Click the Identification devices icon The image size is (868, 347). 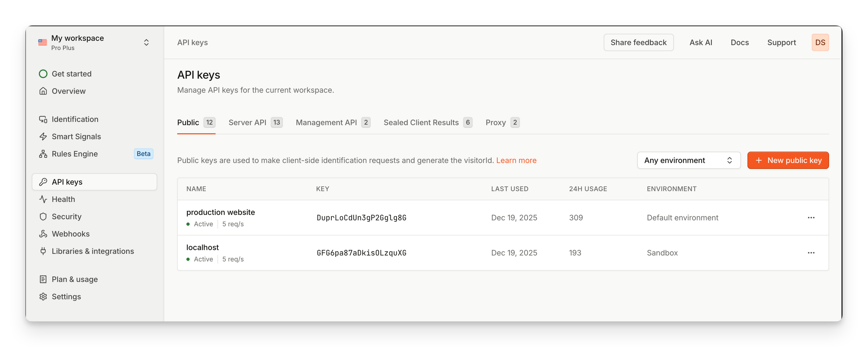pos(43,119)
